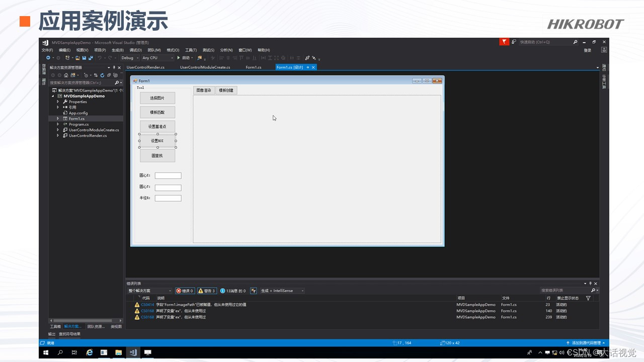Click Visual Studio icon on Windows taskbar
The width and height of the screenshot is (644, 362).
point(133,352)
